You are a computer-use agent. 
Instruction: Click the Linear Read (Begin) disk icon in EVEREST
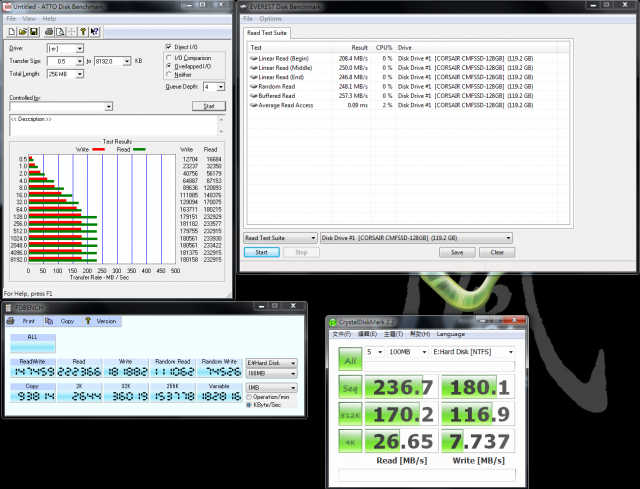coord(253,58)
